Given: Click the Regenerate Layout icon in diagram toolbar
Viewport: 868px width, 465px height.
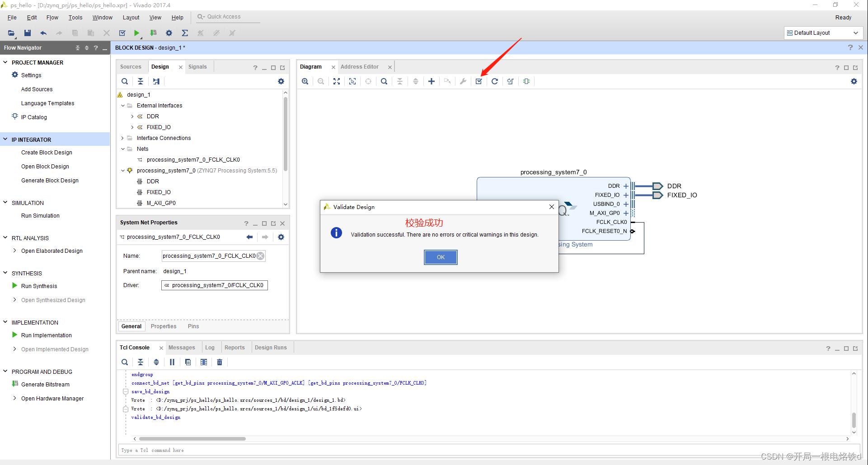Looking at the screenshot, I should (x=495, y=81).
